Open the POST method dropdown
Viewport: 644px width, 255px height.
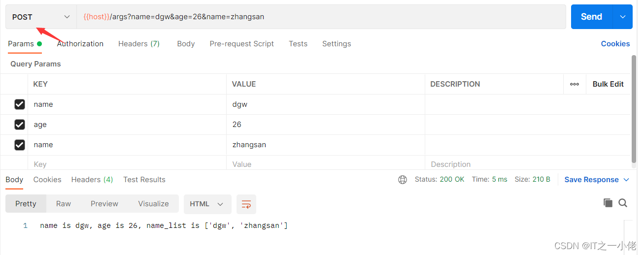(x=41, y=17)
